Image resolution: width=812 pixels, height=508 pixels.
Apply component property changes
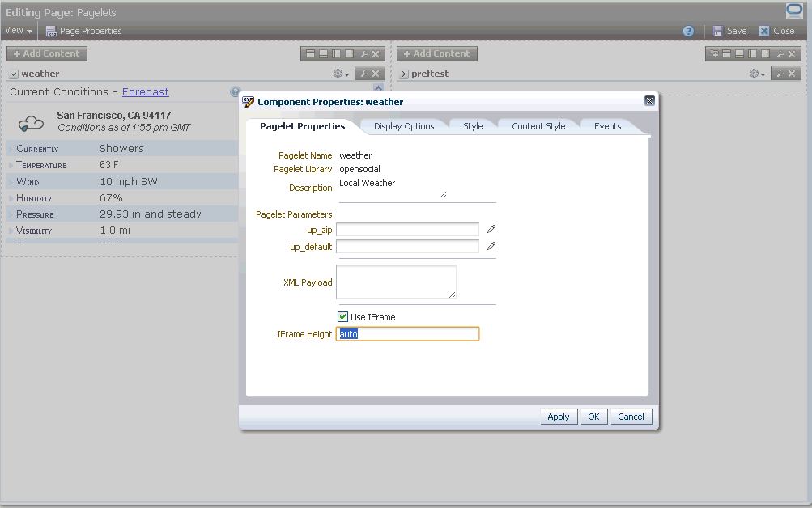click(559, 417)
